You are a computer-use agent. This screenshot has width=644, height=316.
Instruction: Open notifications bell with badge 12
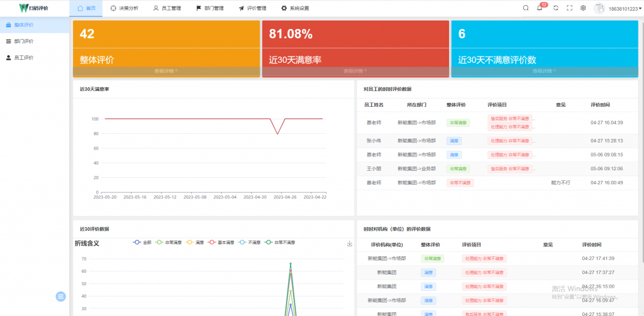tap(540, 8)
